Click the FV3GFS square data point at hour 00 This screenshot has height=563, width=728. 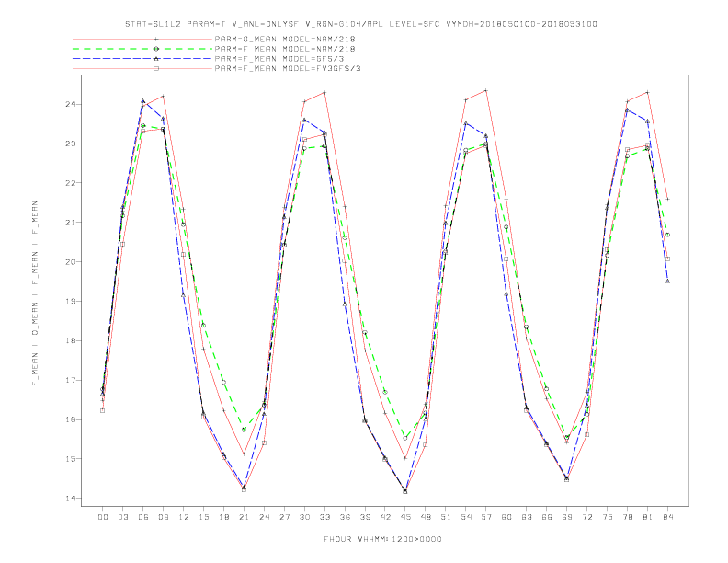[x=103, y=410]
